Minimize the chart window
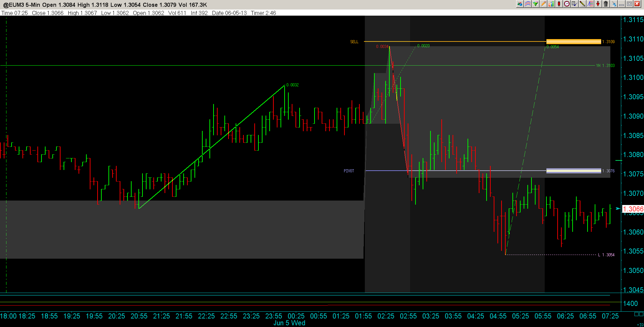The image size is (644, 327). tap(622, 4)
